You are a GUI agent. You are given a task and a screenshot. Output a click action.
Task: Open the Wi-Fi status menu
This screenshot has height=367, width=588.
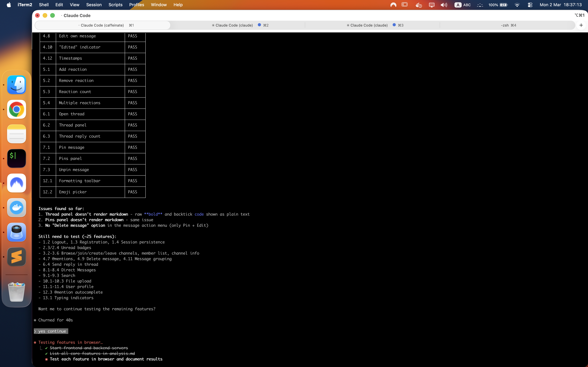[517, 5]
